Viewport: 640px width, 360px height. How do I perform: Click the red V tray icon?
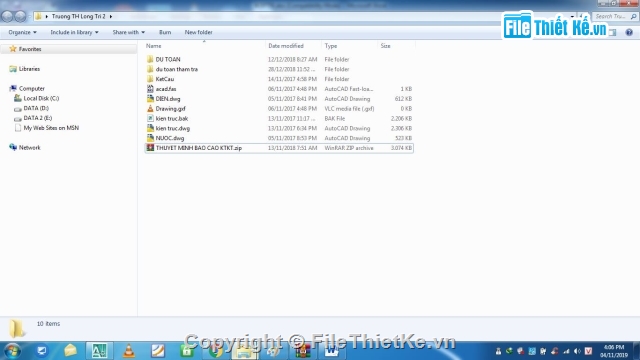pos(588,351)
